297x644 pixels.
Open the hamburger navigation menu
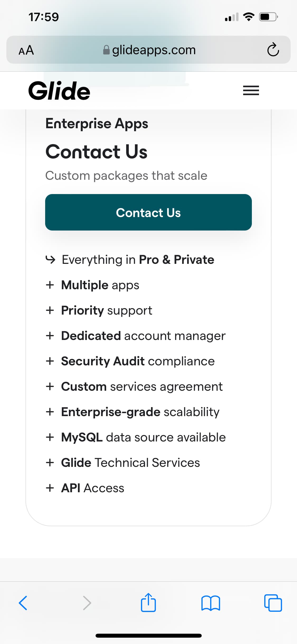click(x=251, y=90)
